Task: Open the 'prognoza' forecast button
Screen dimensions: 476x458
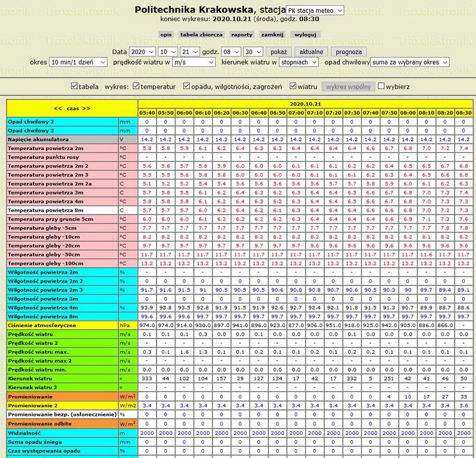Action: [349, 52]
